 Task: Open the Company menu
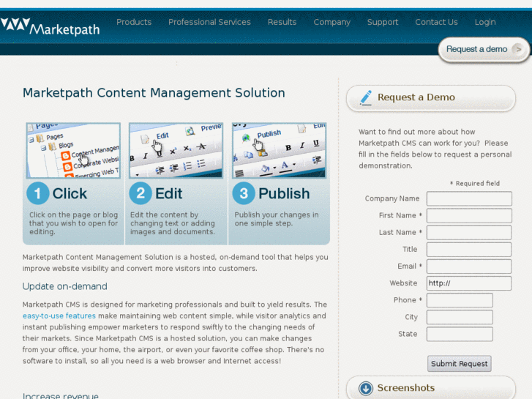pyautogui.click(x=331, y=22)
